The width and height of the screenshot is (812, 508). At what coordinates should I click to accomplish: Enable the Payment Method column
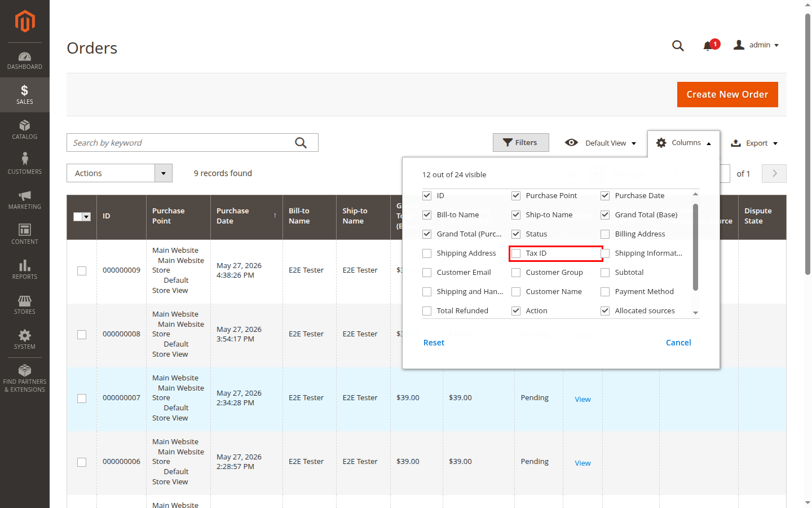(x=605, y=292)
